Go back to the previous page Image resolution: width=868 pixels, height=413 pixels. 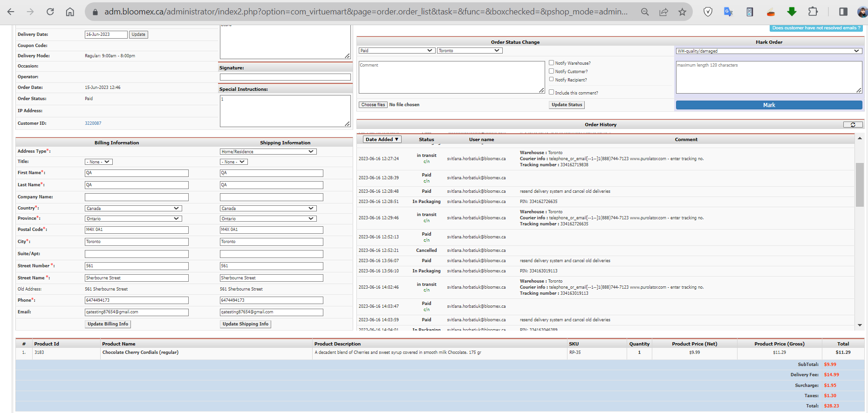[11, 12]
